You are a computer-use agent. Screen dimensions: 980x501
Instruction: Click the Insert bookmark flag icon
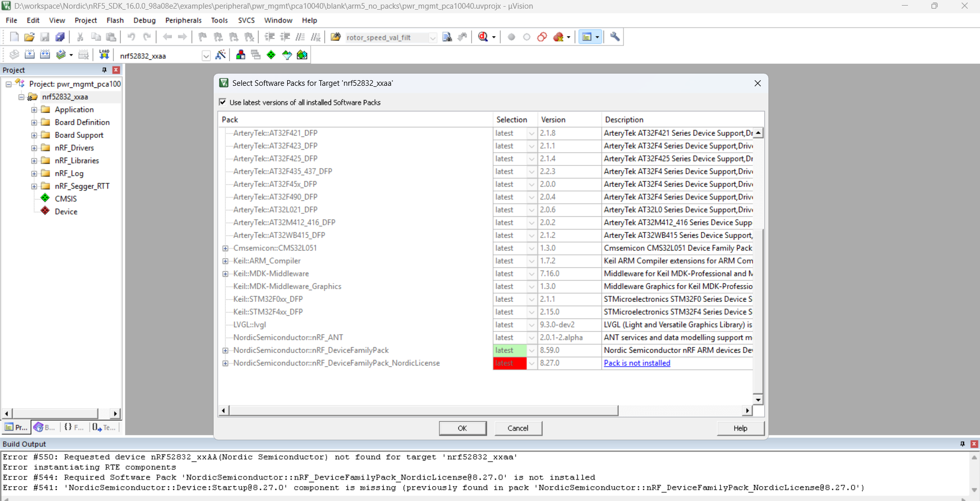click(203, 37)
